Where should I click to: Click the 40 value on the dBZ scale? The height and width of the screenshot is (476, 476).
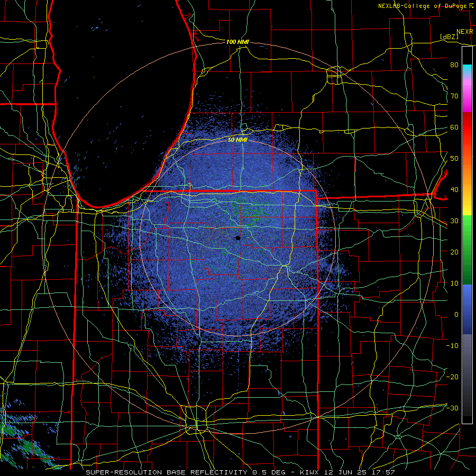[454, 190]
